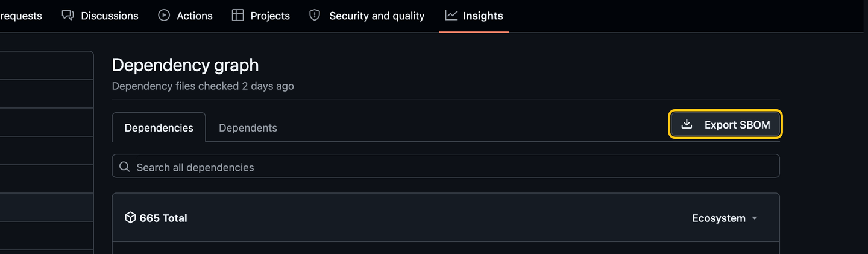Image resolution: width=868 pixels, height=254 pixels.
Task: Click the package icon beside 665 Total
Action: pos(130,218)
